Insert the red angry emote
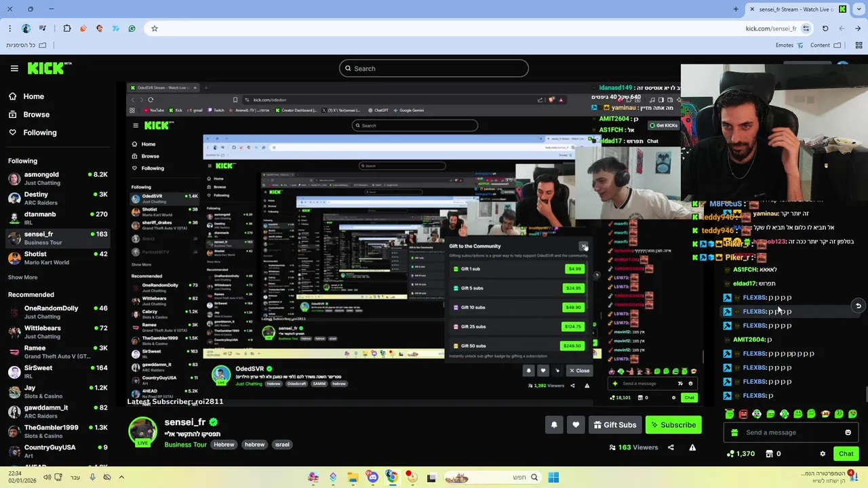The width and height of the screenshot is (868, 488). pyautogui.click(x=743, y=413)
